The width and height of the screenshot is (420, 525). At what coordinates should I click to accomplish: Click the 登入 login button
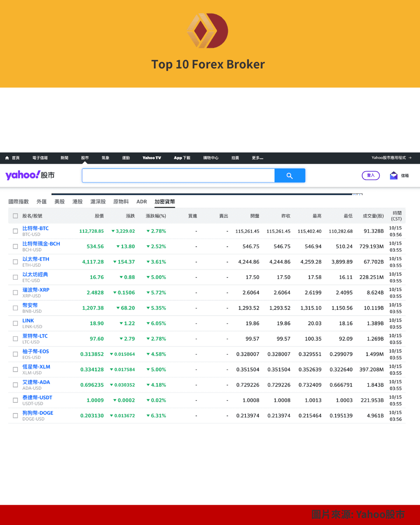click(x=371, y=175)
